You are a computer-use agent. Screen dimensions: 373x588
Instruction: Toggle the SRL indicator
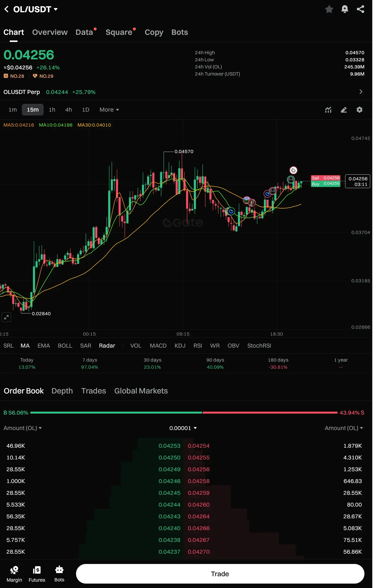pyautogui.click(x=9, y=346)
